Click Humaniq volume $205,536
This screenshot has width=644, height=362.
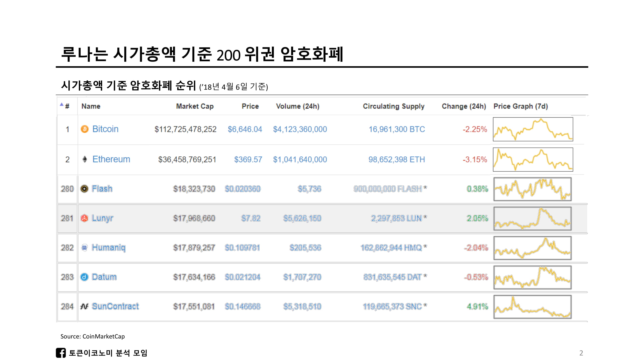(305, 248)
